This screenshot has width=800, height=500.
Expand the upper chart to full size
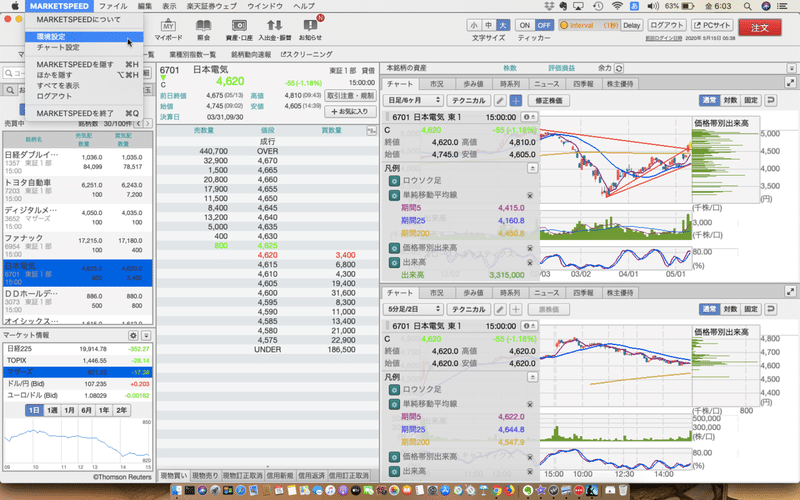[790, 83]
